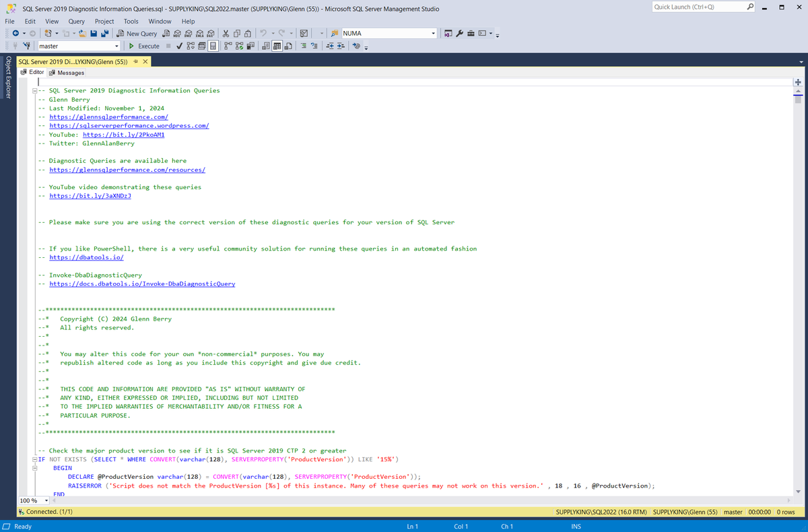Click the vertical scrollbar down arrow
This screenshot has width=808, height=532.
pyautogui.click(x=798, y=490)
